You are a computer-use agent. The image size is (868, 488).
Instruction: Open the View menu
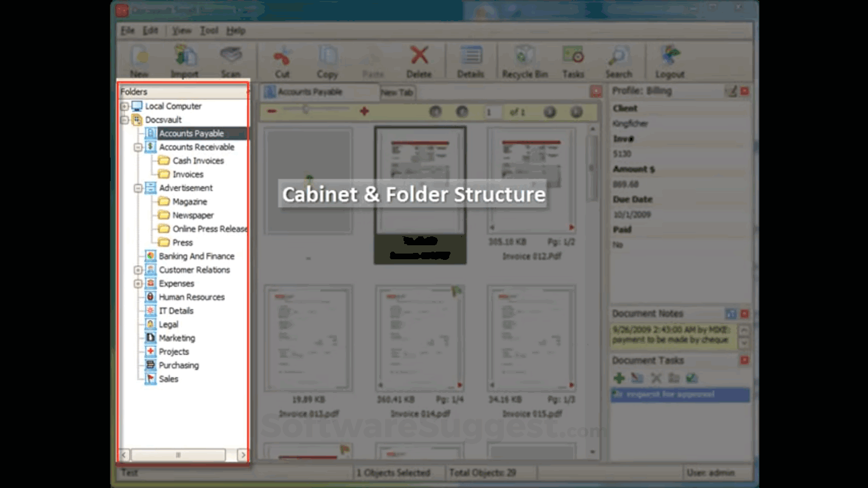[181, 30]
